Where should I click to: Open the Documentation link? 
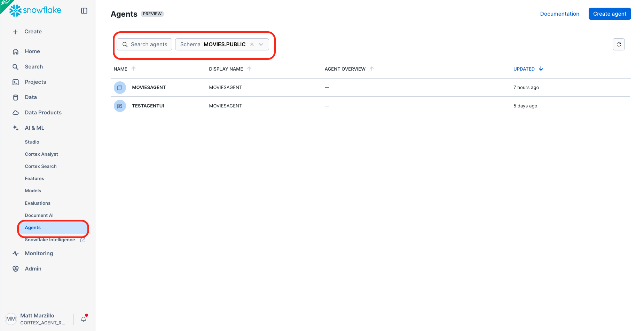coord(559,14)
